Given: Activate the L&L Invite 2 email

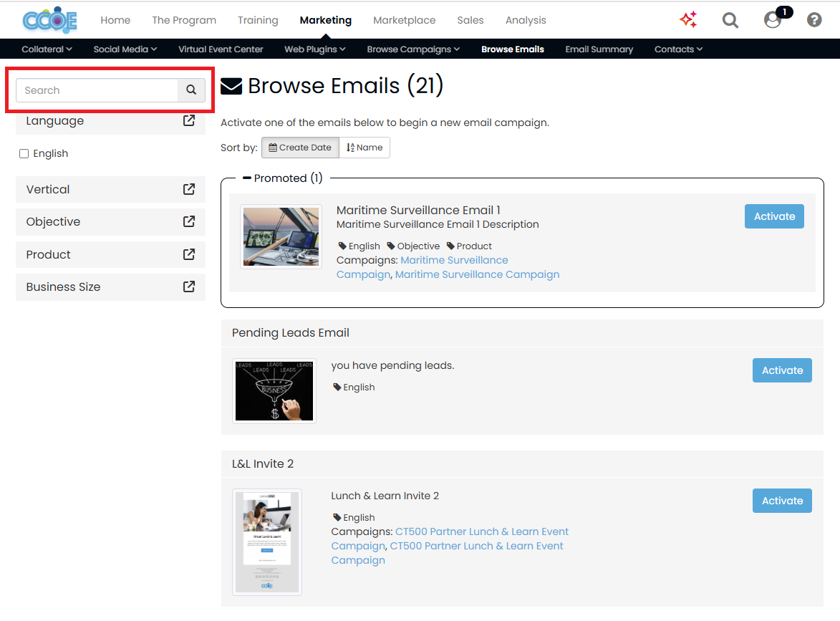Looking at the screenshot, I should point(782,501).
